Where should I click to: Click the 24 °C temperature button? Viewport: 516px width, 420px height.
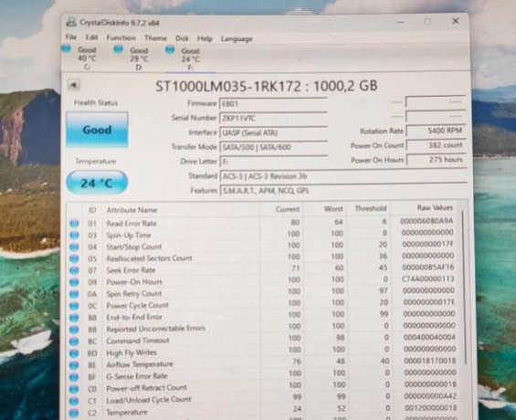click(x=97, y=183)
